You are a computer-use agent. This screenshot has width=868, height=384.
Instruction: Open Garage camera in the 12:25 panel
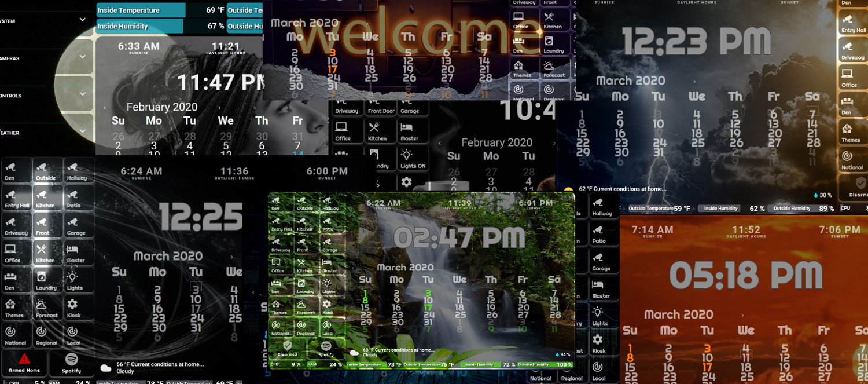(78, 226)
